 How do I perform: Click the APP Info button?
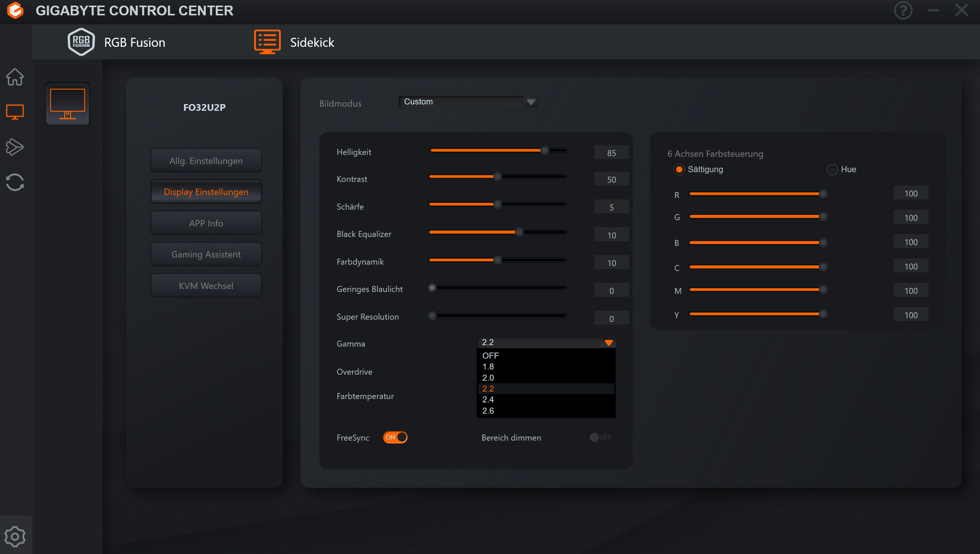206,223
